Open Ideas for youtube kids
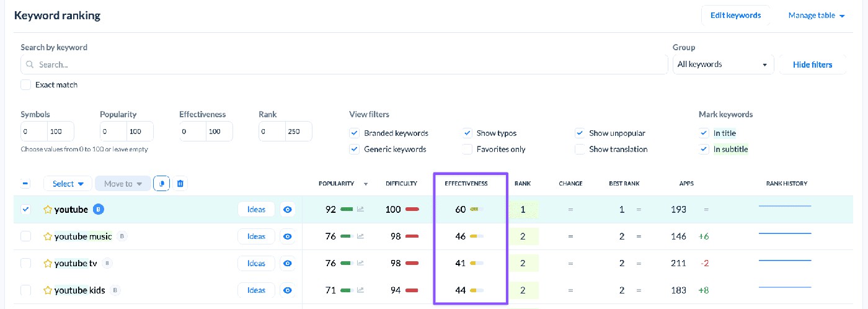This screenshot has width=868, height=309. click(x=256, y=290)
